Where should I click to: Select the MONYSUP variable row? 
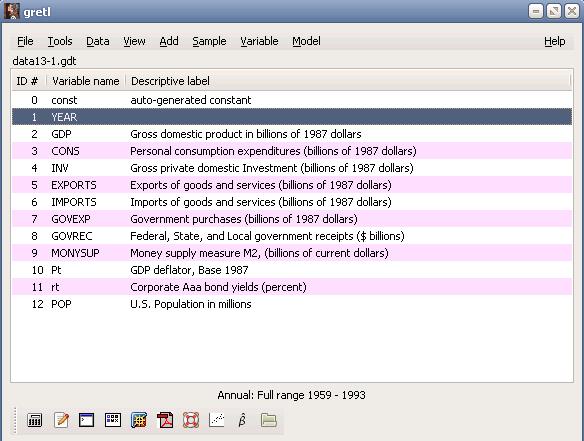click(x=292, y=253)
